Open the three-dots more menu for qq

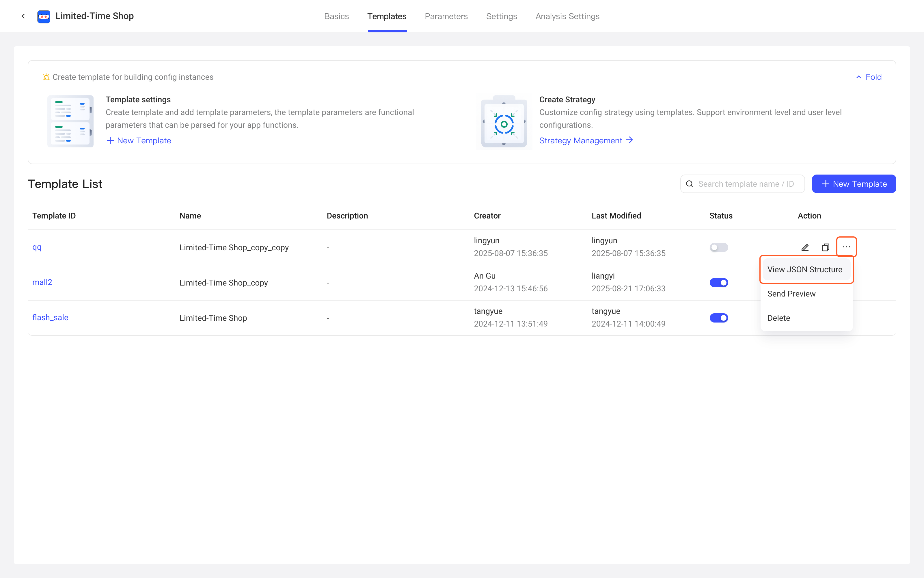[x=847, y=247]
